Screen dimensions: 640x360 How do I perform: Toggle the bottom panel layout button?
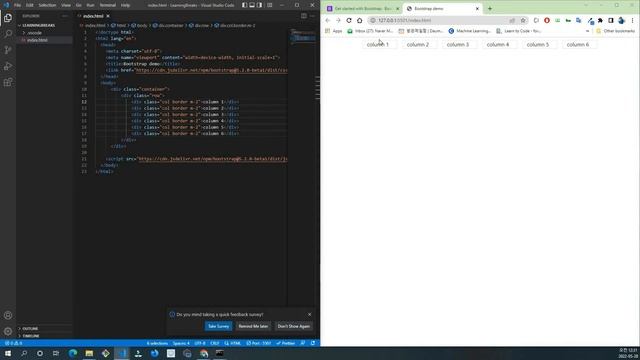point(252,5)
